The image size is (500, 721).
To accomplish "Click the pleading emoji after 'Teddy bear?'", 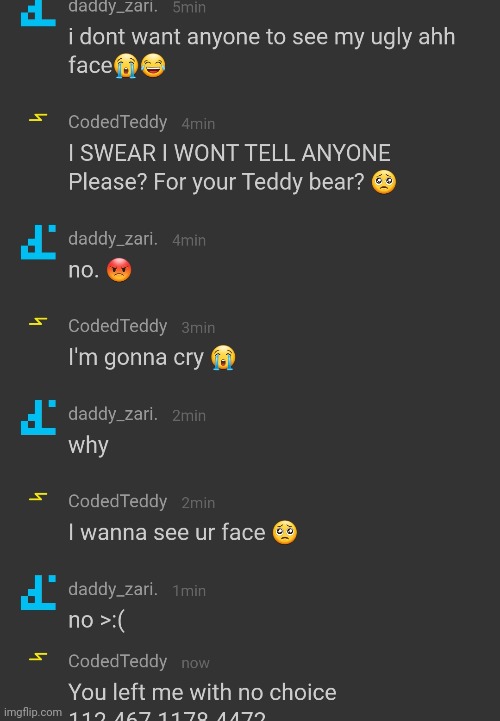I will (384, 182).
